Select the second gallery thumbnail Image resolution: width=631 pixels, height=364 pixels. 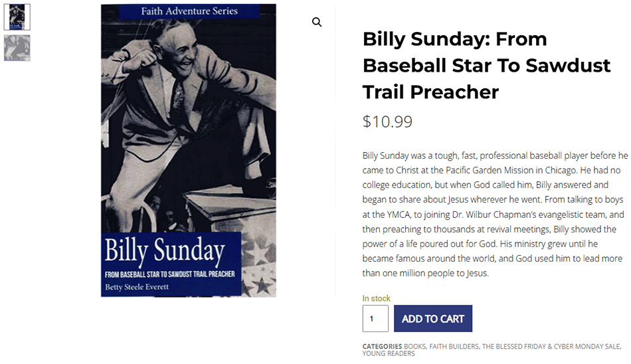tap(17, 48)
